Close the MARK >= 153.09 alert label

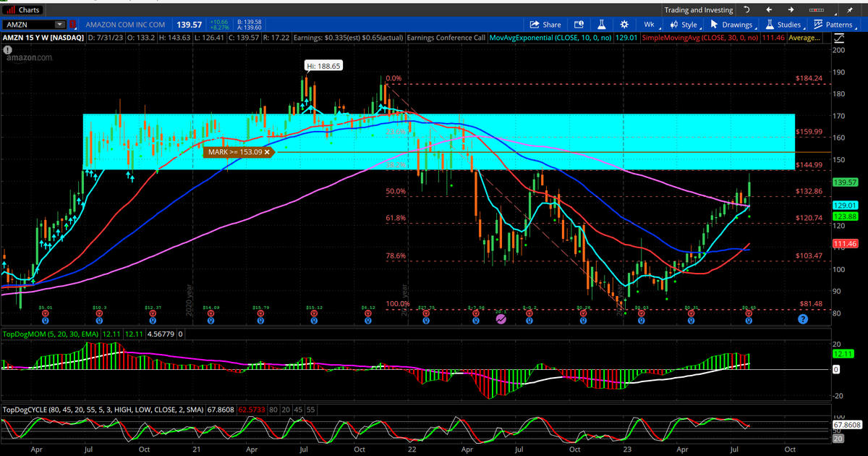coord(267,152)
